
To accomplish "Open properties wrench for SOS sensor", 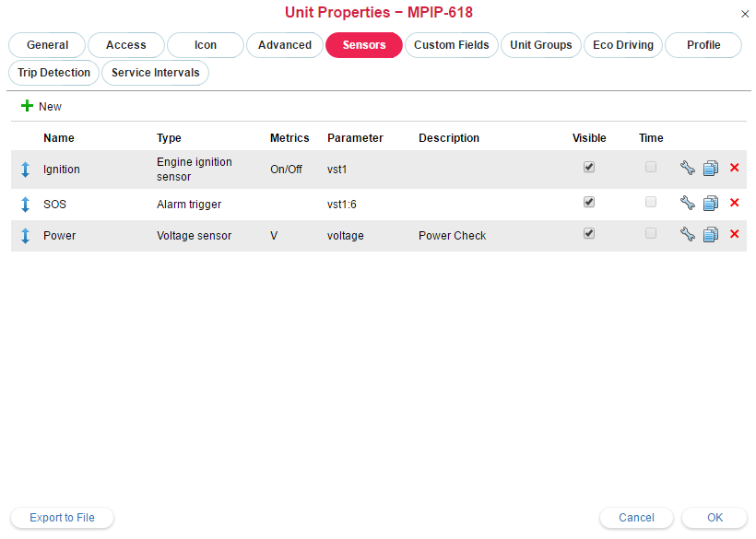I will coord(687,203).
